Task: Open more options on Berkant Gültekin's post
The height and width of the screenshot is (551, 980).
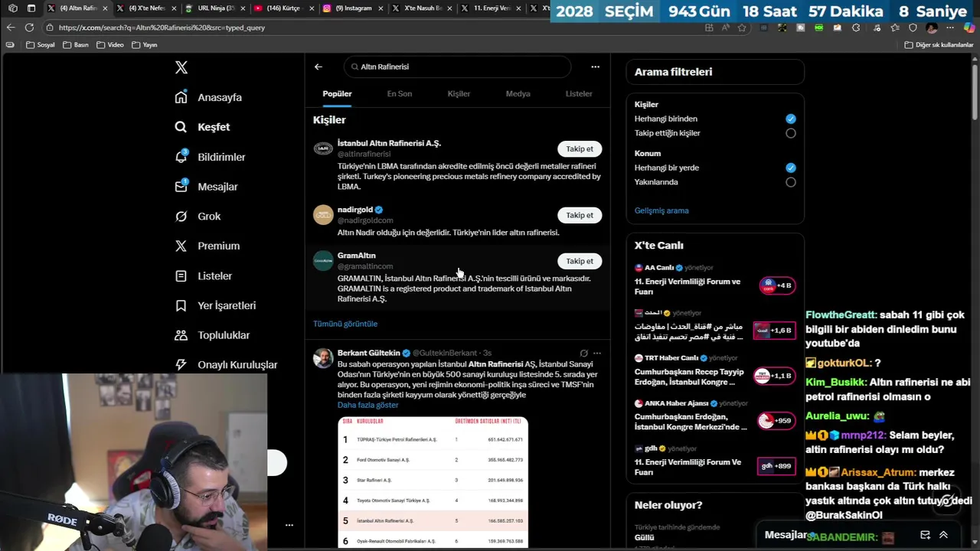Action: pos(597,354)
